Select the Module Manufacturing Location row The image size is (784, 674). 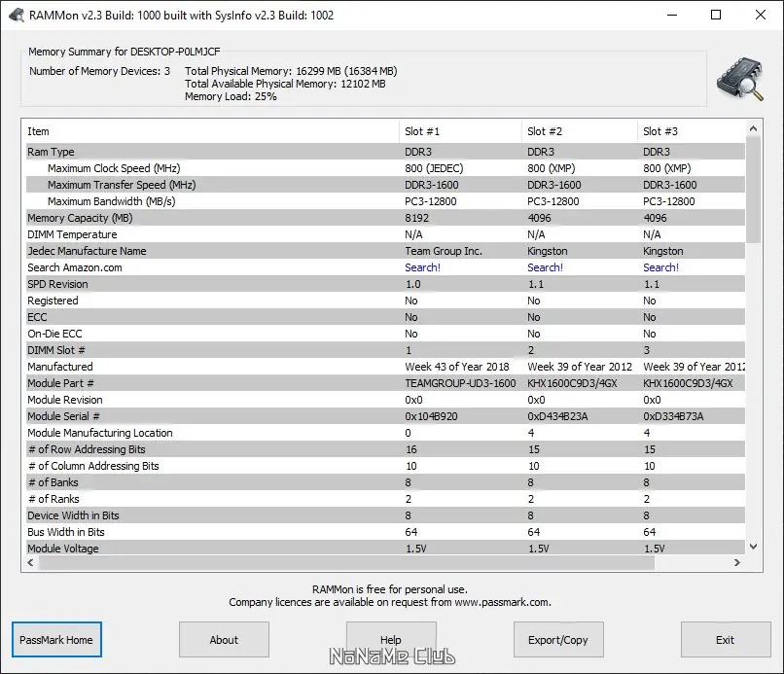[x=385, y=433]
